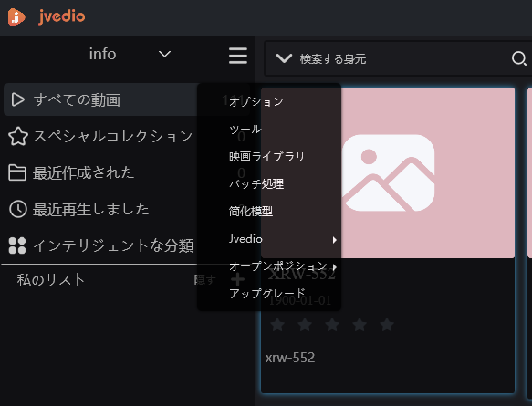Click the star icon for スペシャルコレクション
The height and width of the screenshot is (406, 532).
(17, 136)
